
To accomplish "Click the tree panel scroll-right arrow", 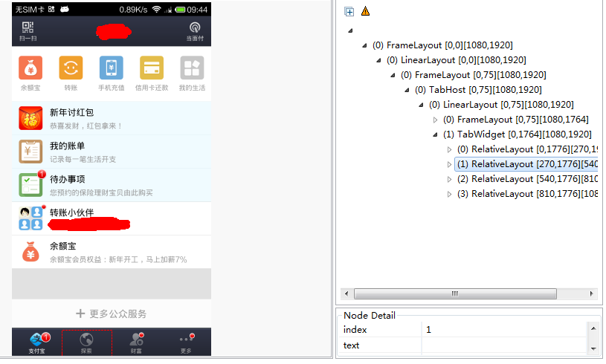I will (x=591, y=293).
